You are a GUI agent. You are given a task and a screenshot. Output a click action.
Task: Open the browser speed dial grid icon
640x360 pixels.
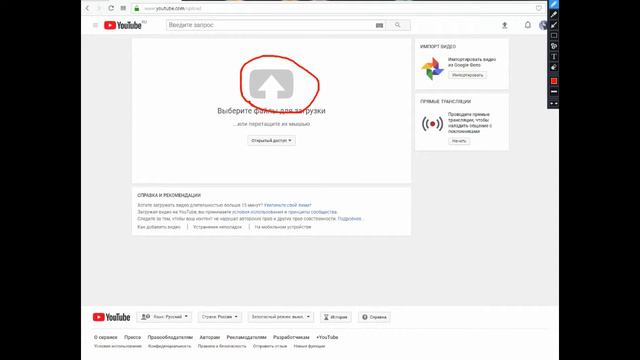[123, 8]
